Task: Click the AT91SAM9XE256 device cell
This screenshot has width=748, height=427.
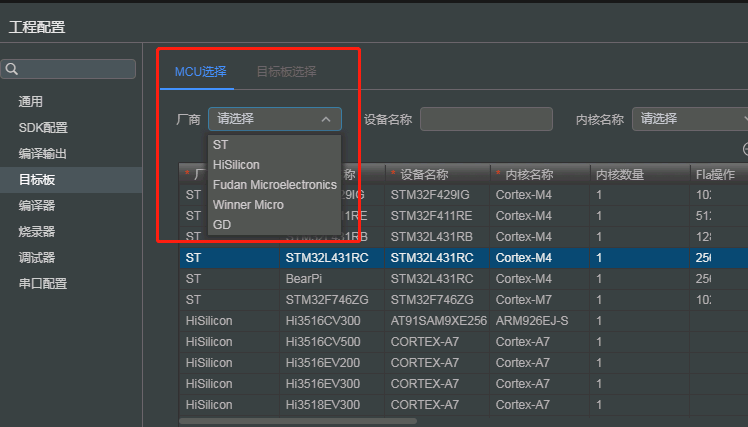Action: pos(438,321)
